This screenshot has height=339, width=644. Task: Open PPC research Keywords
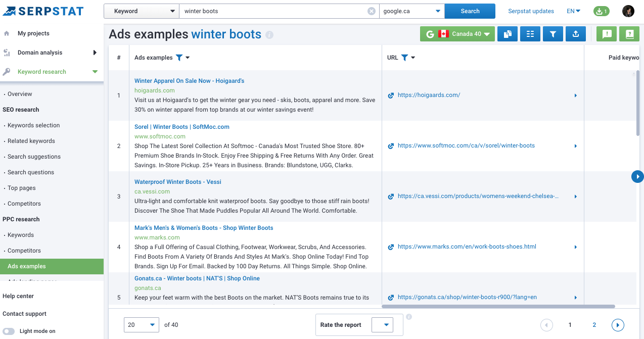pos(21,235)
